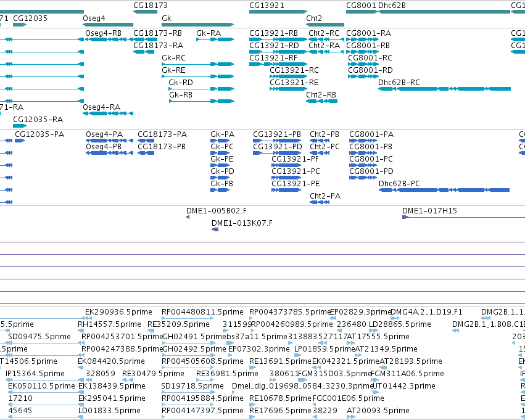Select protein CG12035-PA
The image size is (525, 420).
coord(20,141)
